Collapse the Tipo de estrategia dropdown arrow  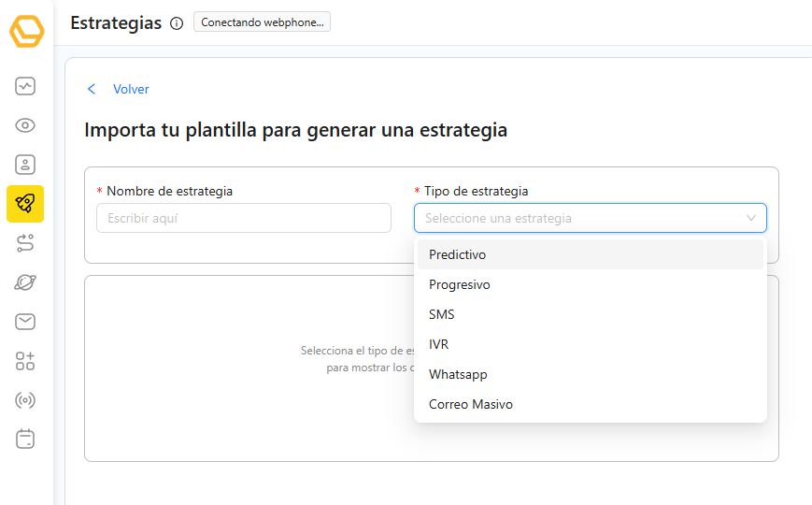tap(751, 218)
